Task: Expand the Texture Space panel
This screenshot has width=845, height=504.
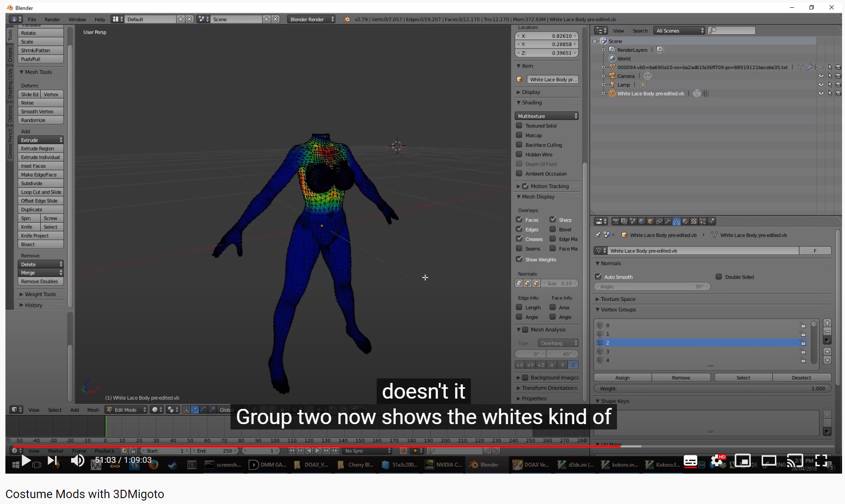Action: (618, 299)
